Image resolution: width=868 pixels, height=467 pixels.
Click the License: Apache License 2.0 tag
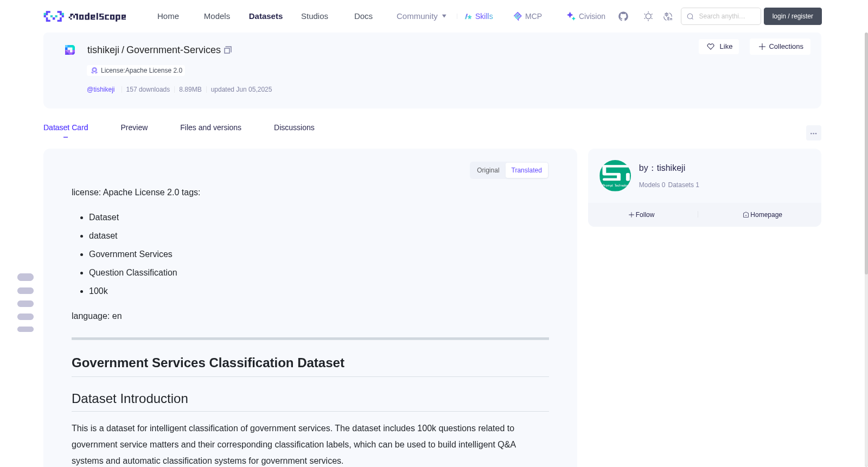[x=136, y=71]
